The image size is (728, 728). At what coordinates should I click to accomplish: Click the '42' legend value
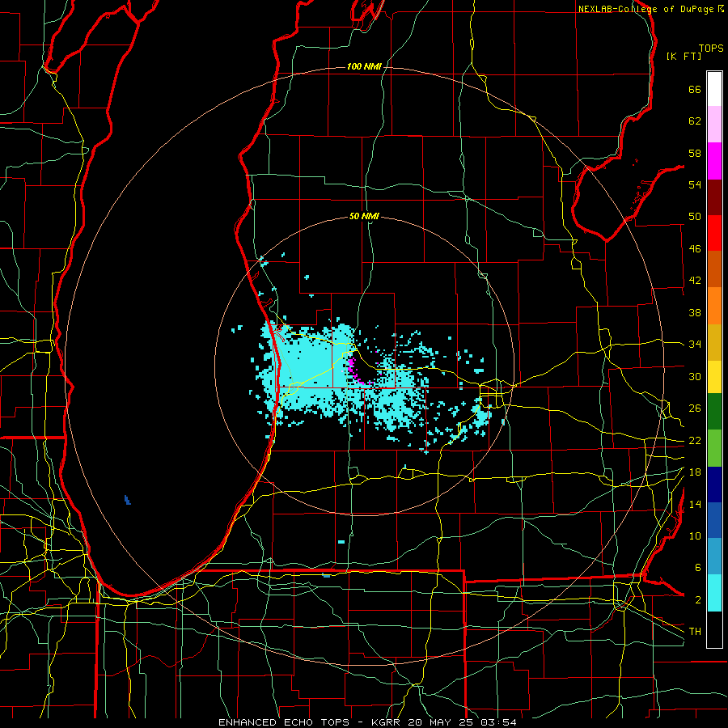click(x=695, y=281)
